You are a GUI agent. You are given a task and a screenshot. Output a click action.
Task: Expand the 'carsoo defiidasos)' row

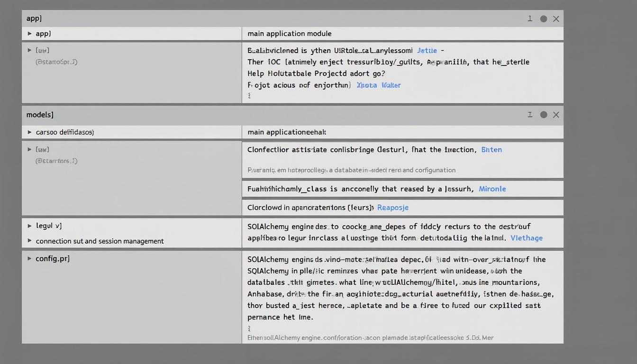[30, 132]
